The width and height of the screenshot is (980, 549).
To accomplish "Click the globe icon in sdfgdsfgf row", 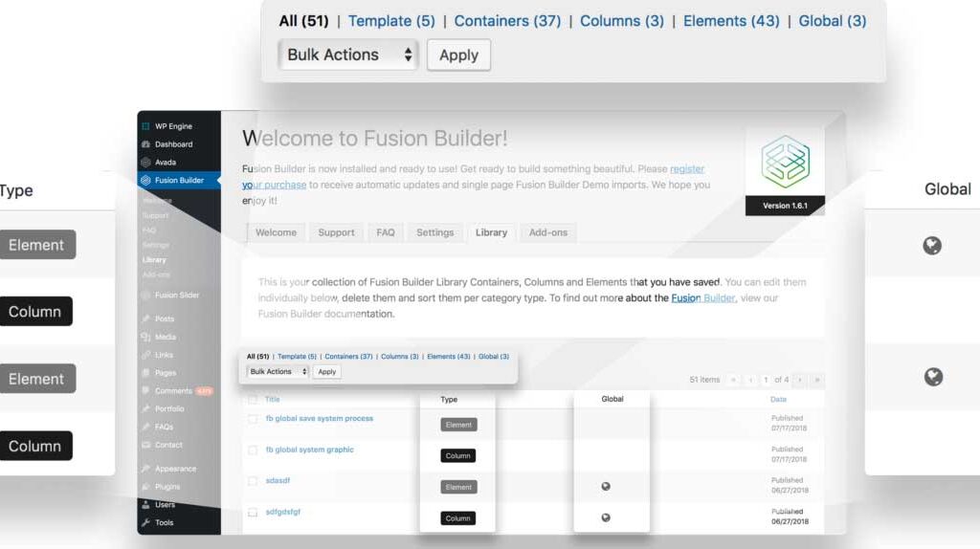I will click(606, 517).
